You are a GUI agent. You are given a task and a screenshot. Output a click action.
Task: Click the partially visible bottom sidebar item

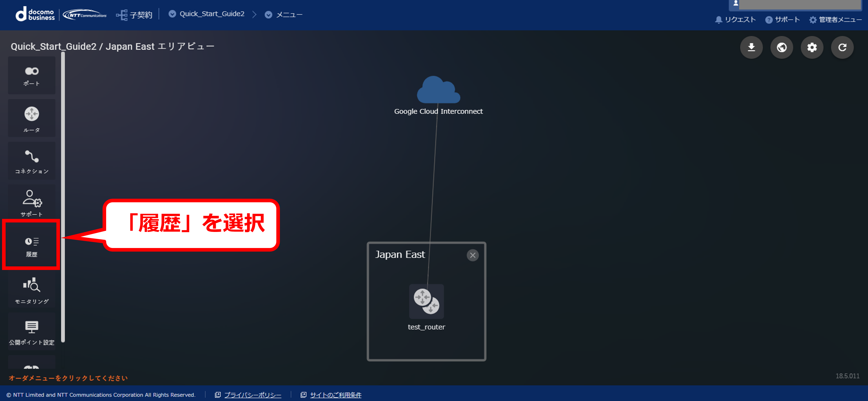point(32,362)
